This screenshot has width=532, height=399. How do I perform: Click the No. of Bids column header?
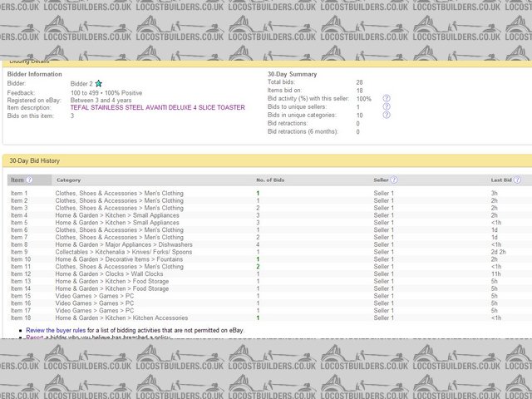[271, 180]
